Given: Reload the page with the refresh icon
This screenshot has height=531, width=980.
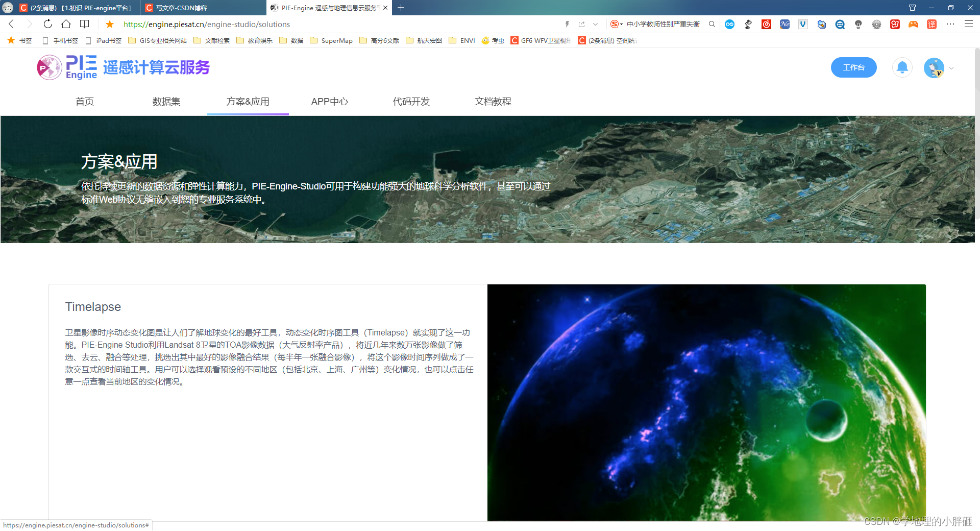Looking at the screenshot, I should (x=47, y=24).
